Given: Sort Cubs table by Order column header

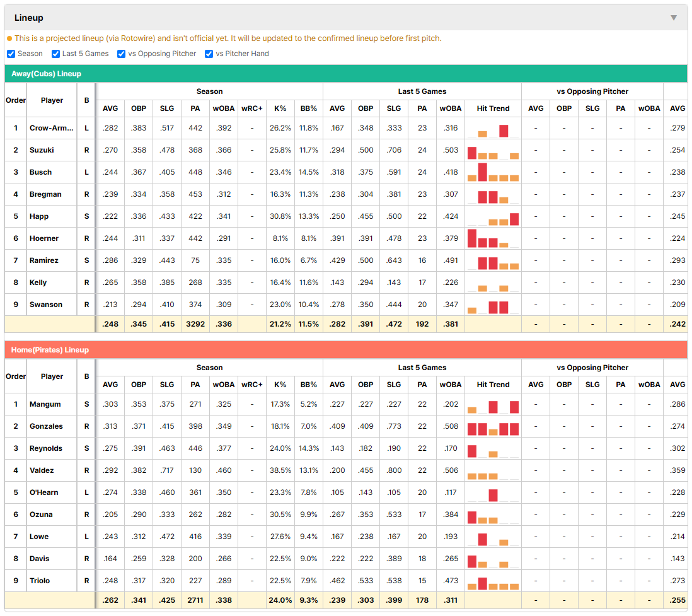Looking at the screenshot, I should tap(16, 100).
